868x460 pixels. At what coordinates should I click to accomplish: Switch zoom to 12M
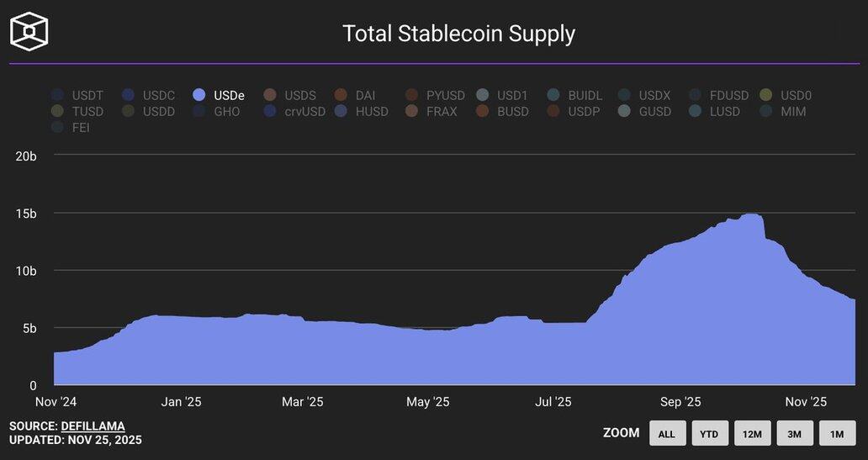tap(752, 433)
